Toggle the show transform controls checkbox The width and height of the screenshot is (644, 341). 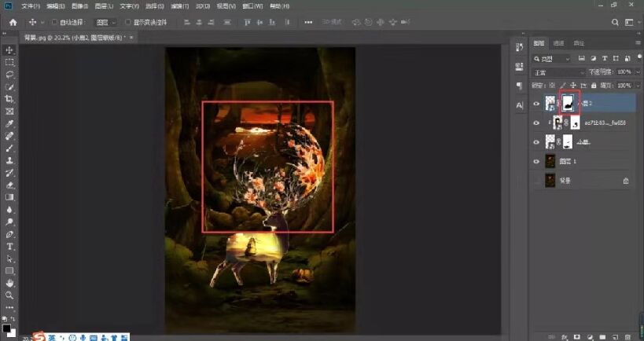128,22
